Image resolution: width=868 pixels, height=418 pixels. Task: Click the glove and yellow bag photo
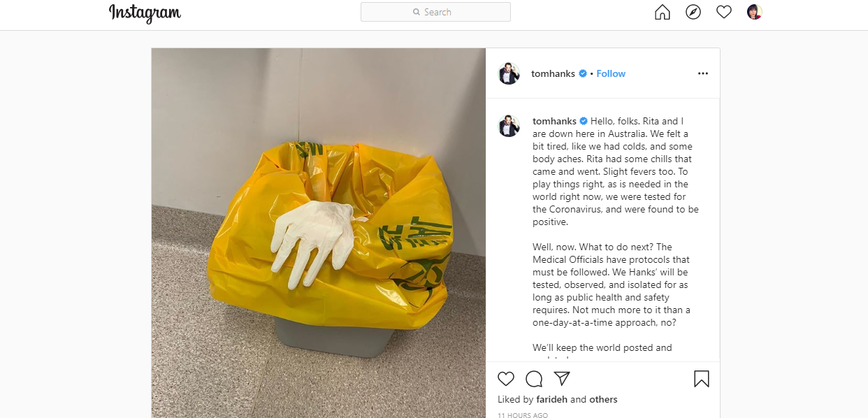(x=319, y=233)
